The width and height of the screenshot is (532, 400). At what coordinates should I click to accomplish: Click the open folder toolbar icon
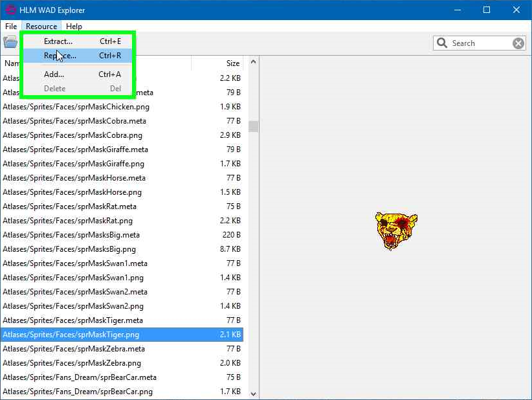pos(10,43)
